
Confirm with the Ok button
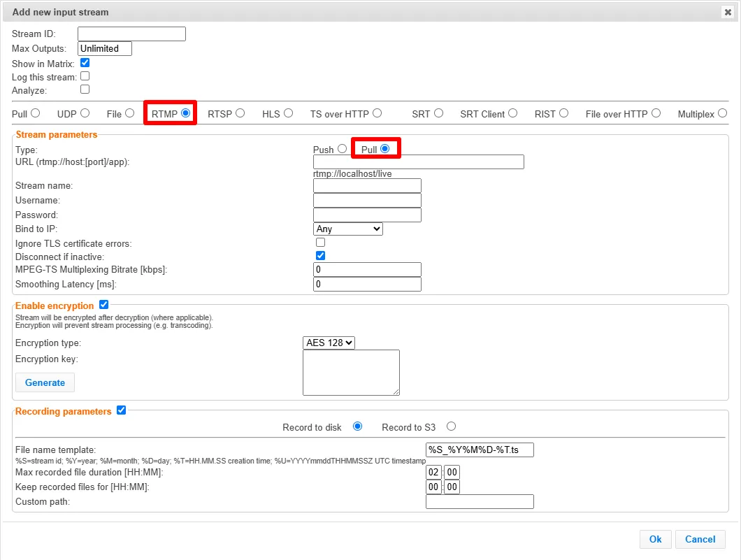656,540
